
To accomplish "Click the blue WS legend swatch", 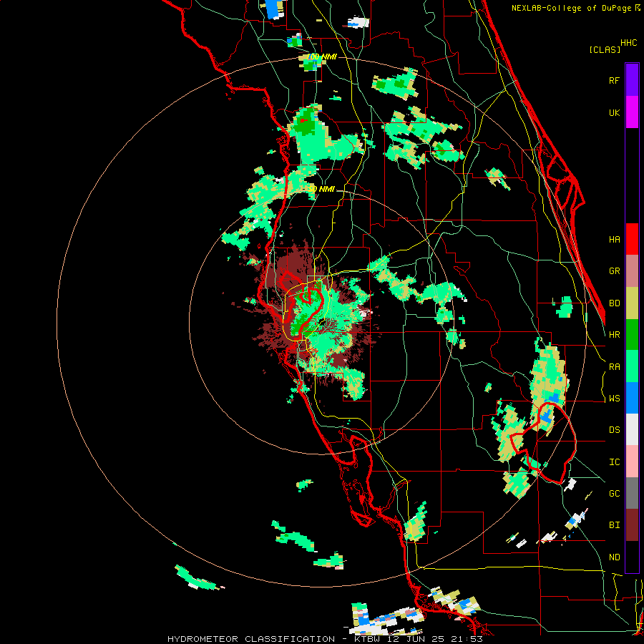I will pyautogui.click(x=632, y=398).
